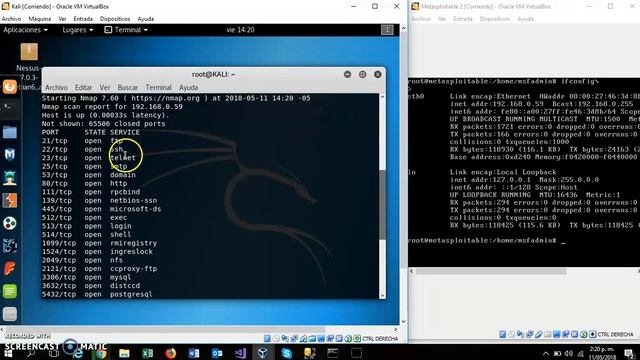
Task: Open Entrada menu in Kali VirtualBox window
Action: coord(83,19)
